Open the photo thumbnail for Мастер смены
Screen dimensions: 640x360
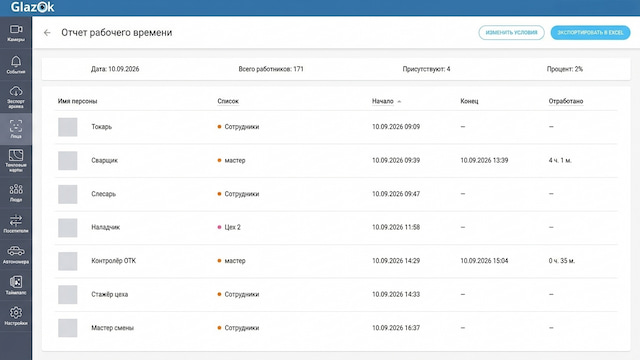(x=68, y=328)
